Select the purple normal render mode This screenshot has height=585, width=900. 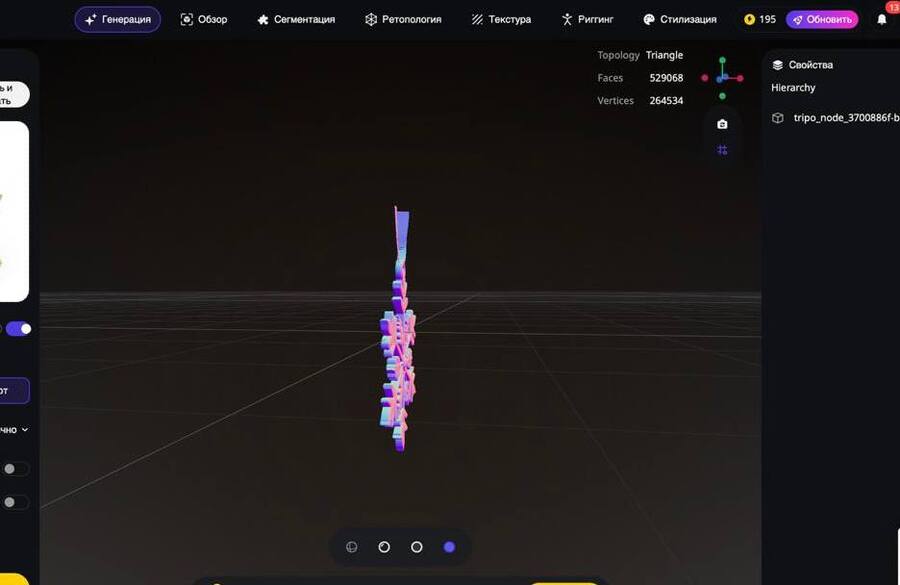tap(449, 547)
